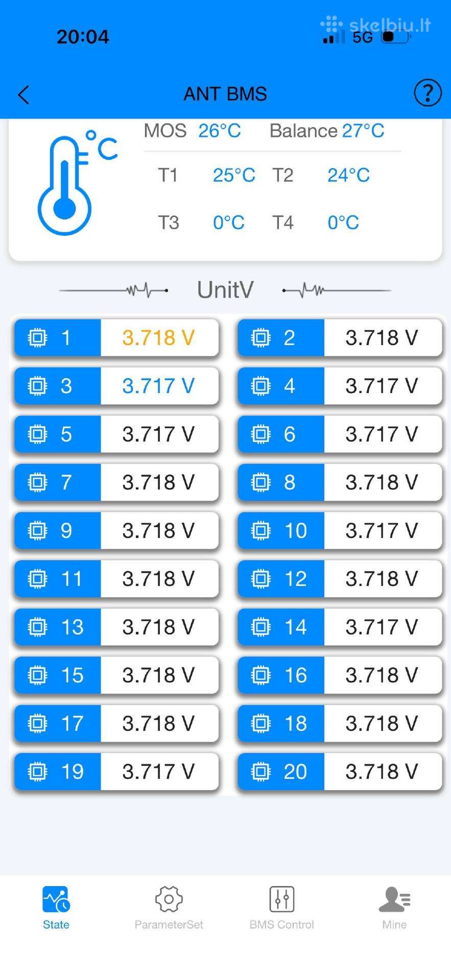Tap the T1 25°C sensor reading
The width and height of the screenshot is (451, 980).
234,175
